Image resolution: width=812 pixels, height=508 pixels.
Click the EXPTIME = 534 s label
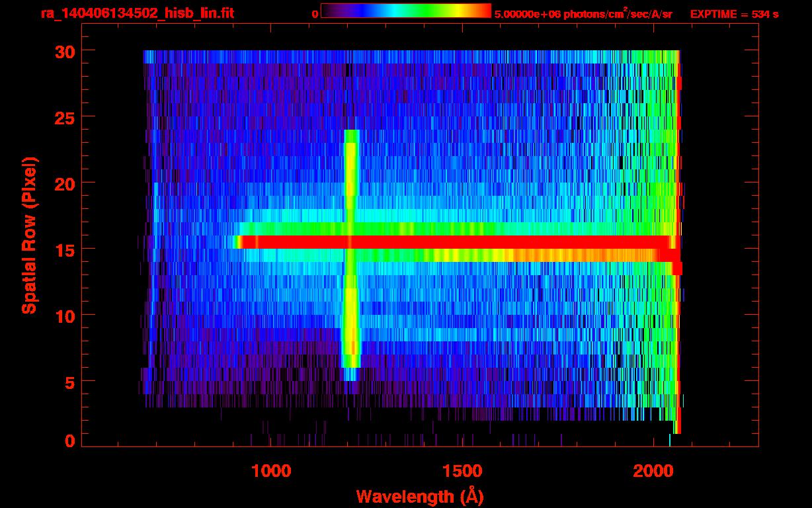coord(734,15)
